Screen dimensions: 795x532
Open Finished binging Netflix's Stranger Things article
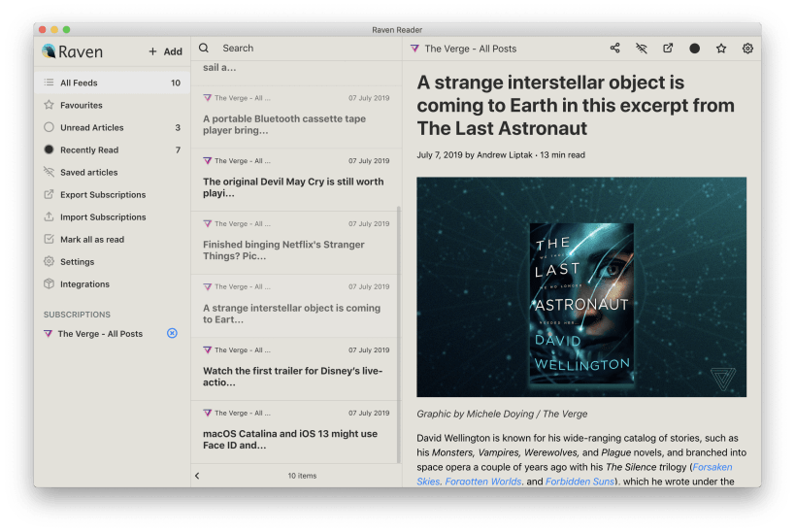295,243
